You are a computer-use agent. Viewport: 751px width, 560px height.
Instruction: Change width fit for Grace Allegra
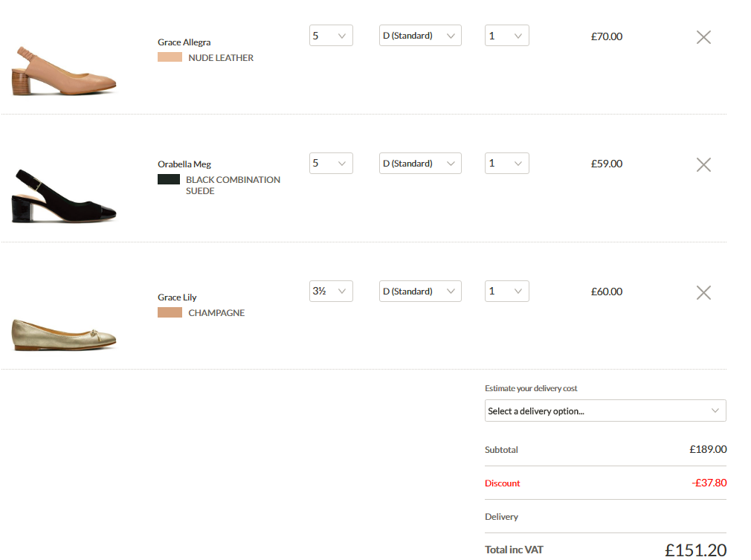click(420, 36)
